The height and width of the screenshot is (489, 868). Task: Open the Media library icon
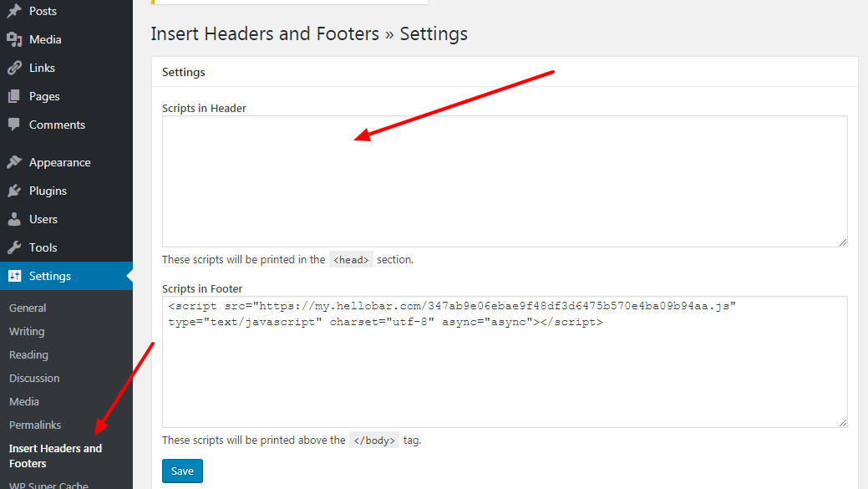[13, 38]
